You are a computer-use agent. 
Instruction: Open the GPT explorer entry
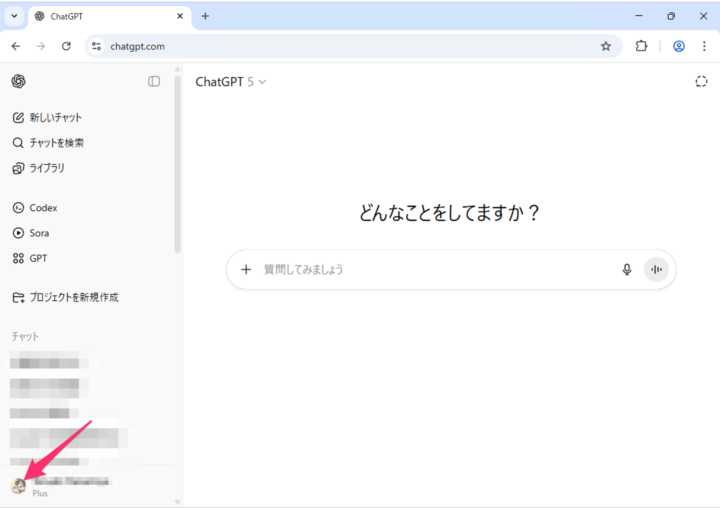30,258
